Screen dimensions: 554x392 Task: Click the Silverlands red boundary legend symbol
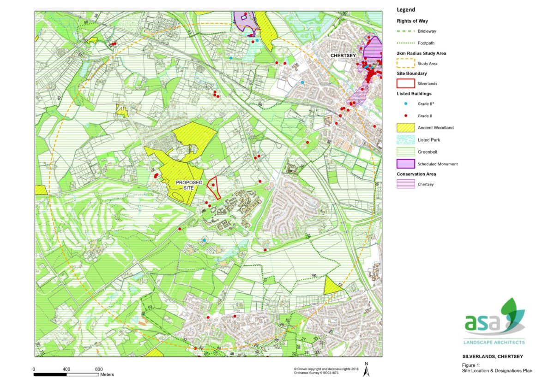coord(405,84)
